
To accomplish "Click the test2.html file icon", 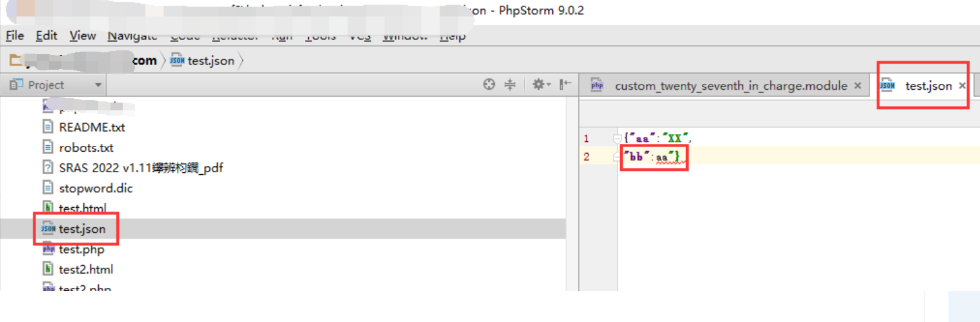I will pos(48,269).
